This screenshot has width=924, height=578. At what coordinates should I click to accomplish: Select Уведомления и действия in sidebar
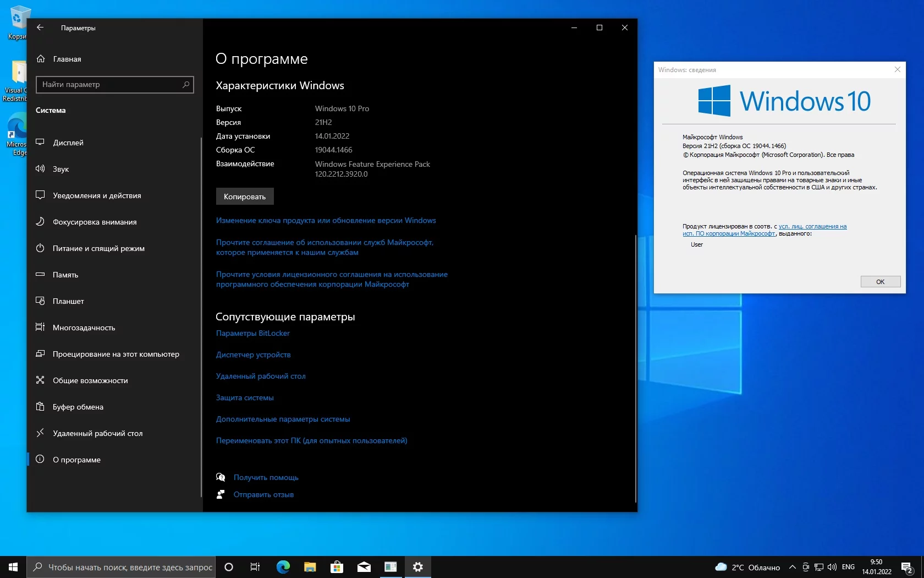pyautogui.click(x=97, y=195)
